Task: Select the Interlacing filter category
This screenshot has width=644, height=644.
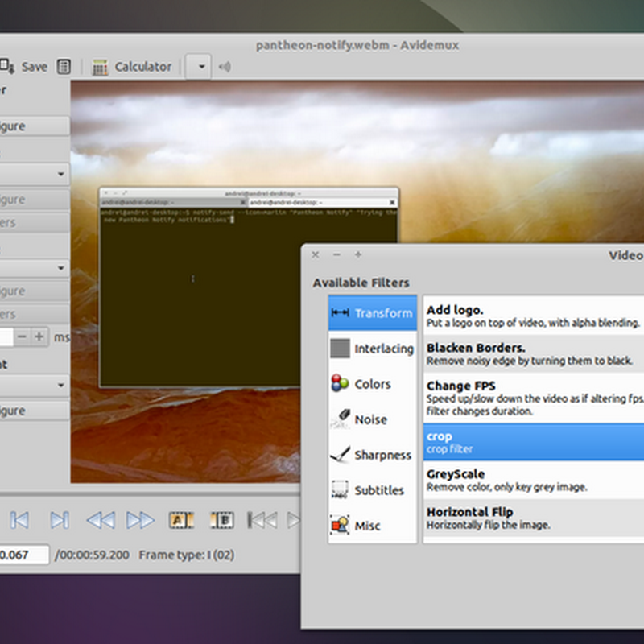Action: 373,349
